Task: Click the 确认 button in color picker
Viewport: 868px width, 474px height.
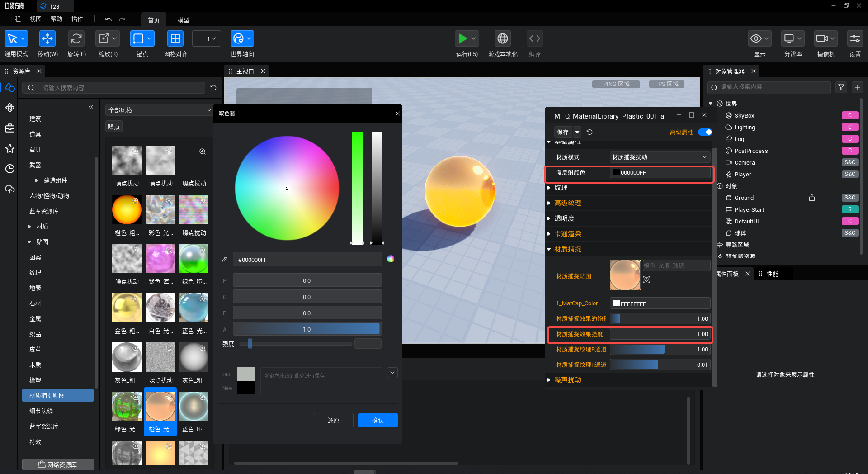Action: click(x=378, y=420)
